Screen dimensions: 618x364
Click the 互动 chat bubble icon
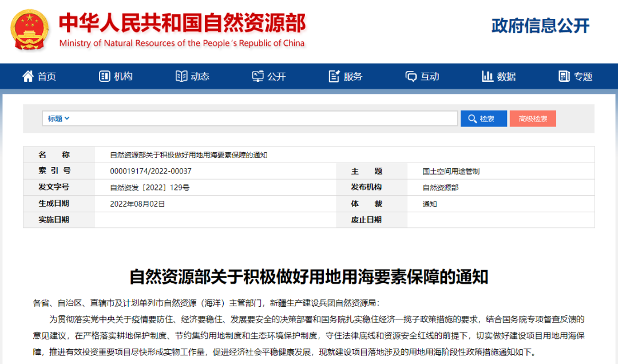point(411,76)
